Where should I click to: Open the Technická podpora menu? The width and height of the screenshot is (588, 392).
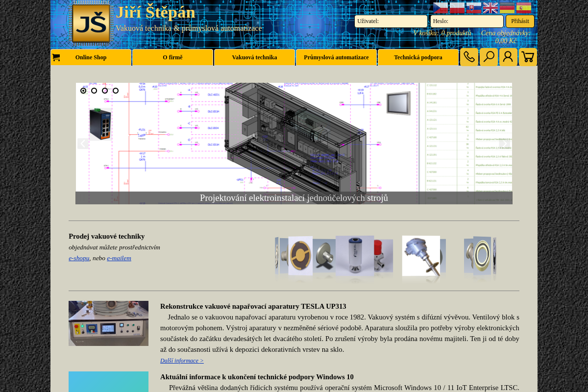(x=418, y=57)
